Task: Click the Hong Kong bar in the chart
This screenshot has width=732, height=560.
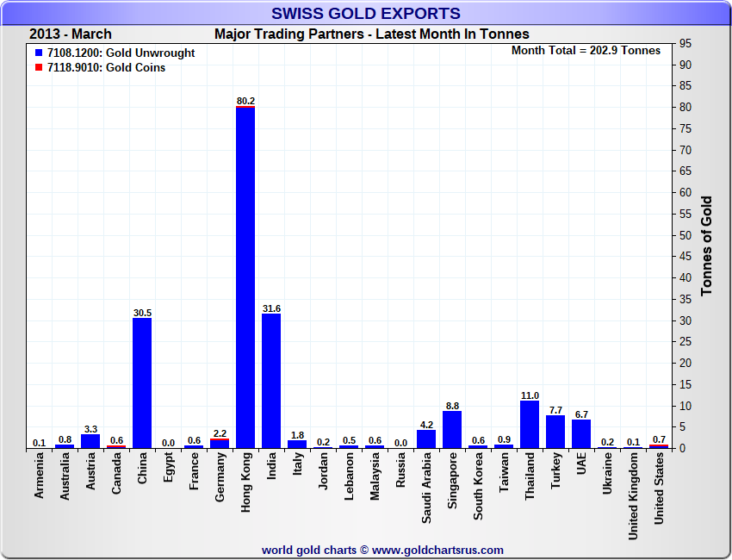Action: [x=245, y=277]
